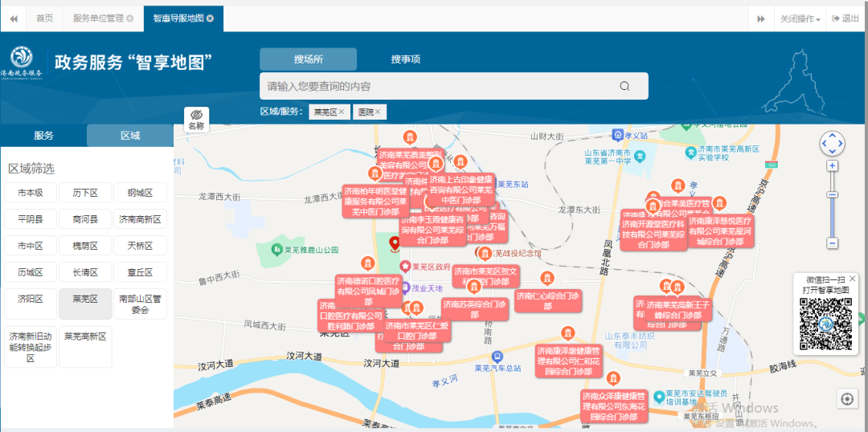Click the locate-me target icon

pyautogui.click(x=846, y=399)
